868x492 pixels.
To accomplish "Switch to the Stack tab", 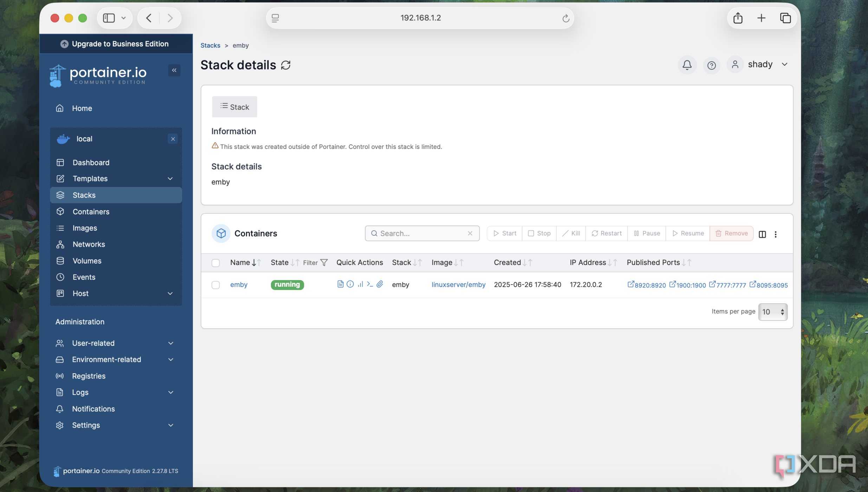I will (x=234, y=107).
